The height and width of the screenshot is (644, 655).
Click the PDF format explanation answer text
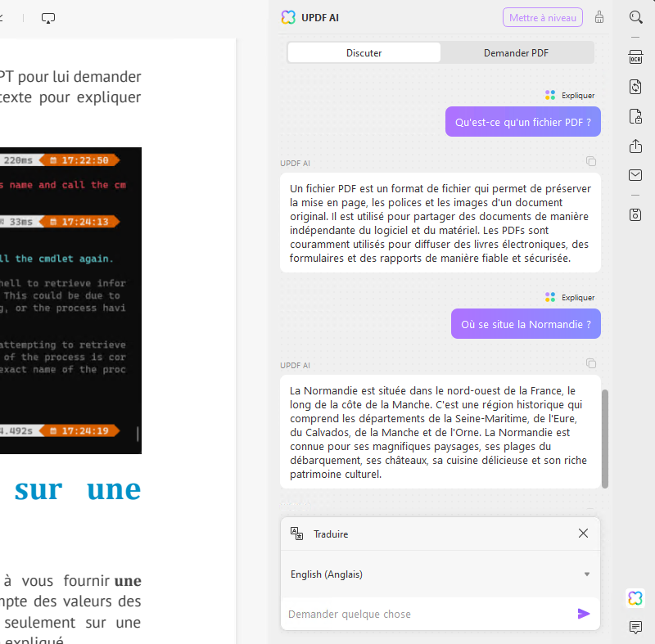click(x=440, y=223)
